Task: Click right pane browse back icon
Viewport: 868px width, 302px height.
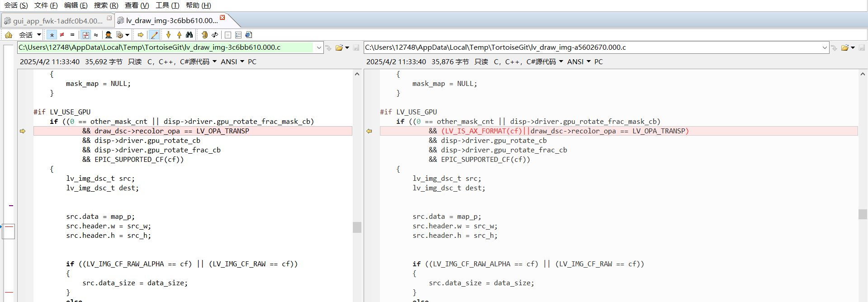Action: coord(834,47)
